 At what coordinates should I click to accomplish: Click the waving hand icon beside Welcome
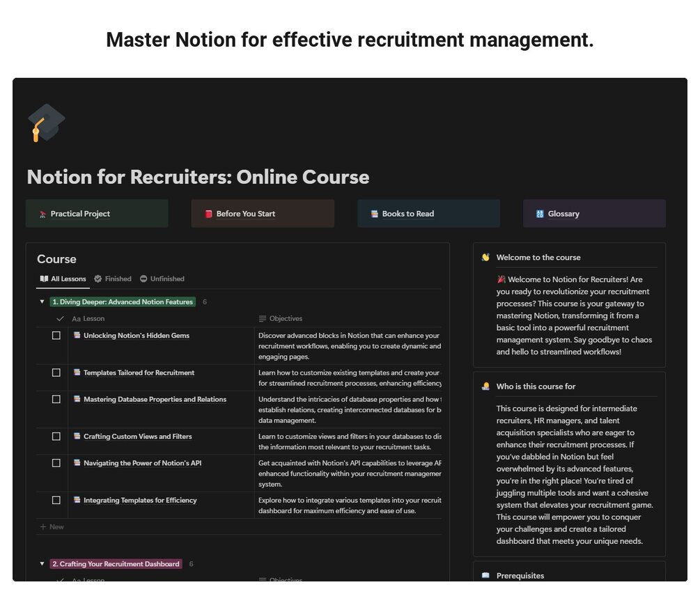pyautogui.click(x=485, y=258)
